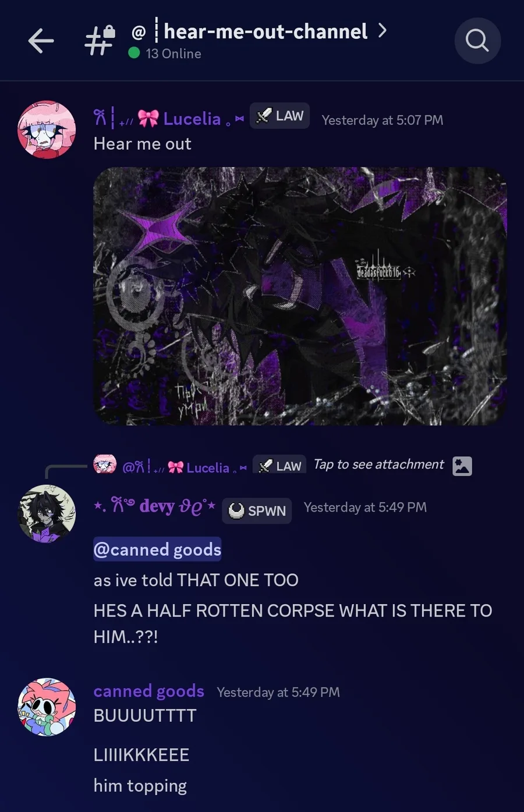Tap the @canned goods mention
The width and height of the screenshot is (524, 812).
(x=157, y=549)
